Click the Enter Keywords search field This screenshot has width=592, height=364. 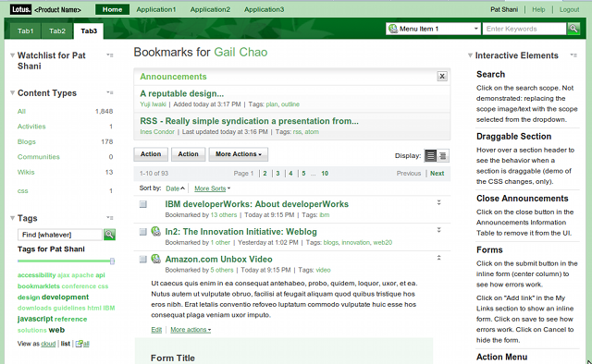524,29
